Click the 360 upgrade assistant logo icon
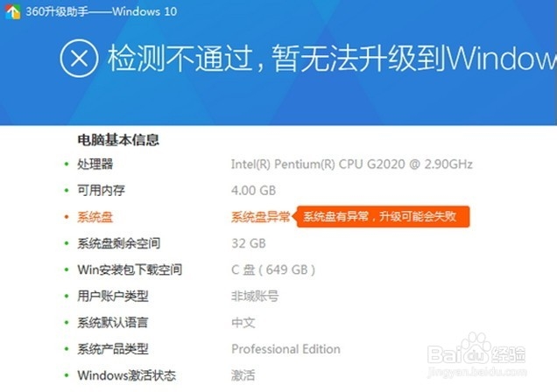Screen dimensions: 557x392 click(x=12, y=11)
